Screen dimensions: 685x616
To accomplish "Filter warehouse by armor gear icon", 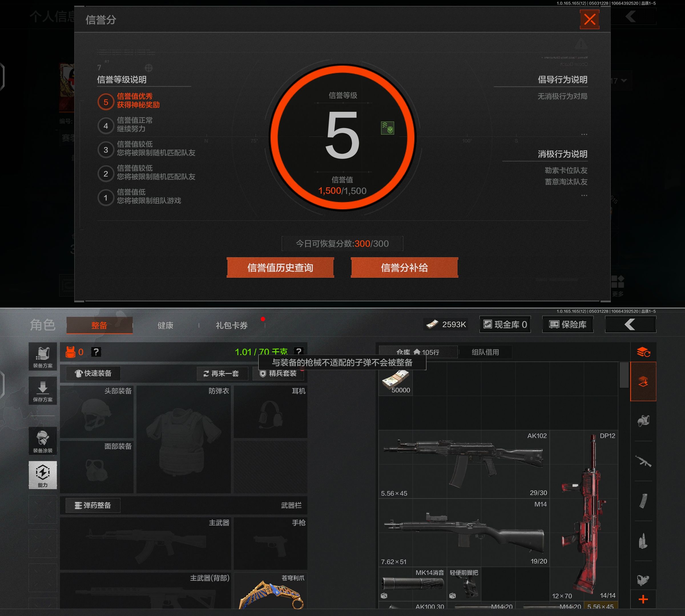I will tap(643, 421).
